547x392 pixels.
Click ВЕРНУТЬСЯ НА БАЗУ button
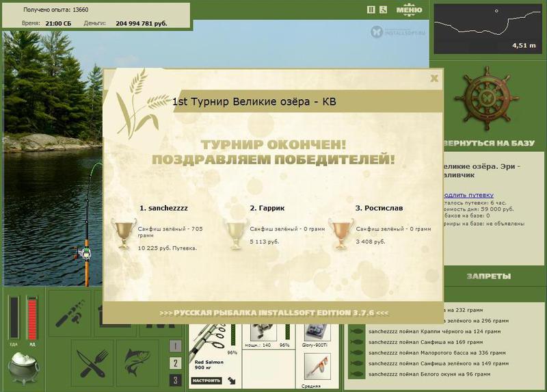pos(490,143)
